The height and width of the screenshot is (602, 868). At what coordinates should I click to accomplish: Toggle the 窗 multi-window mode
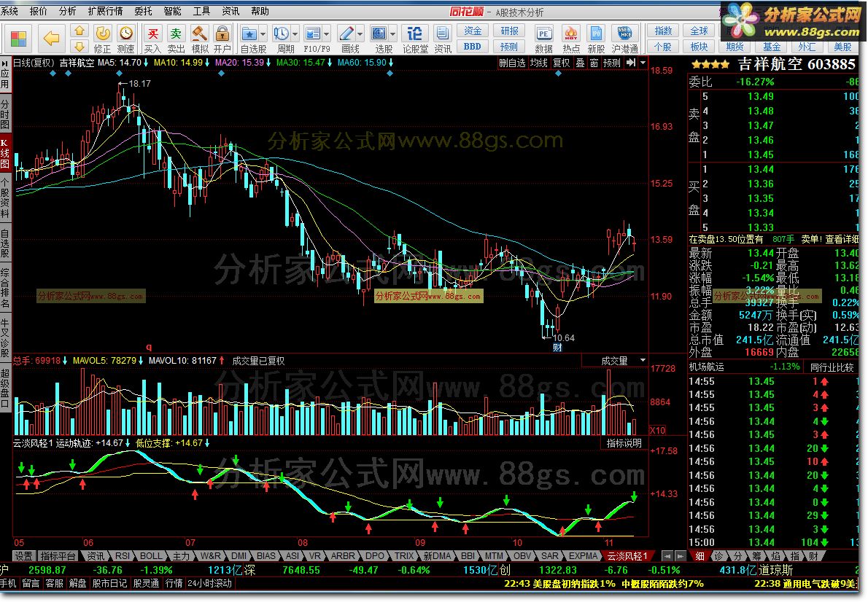tap(594, 63)
